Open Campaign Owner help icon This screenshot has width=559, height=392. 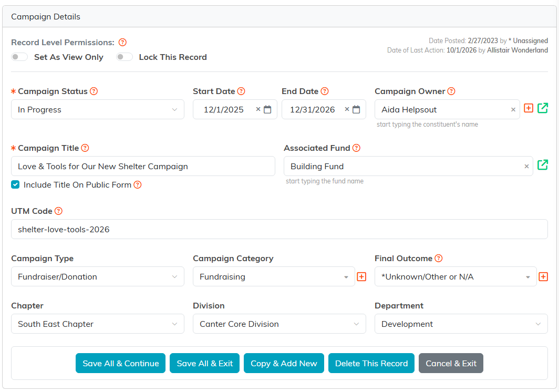pyautogui.click(x=451, y=91)
